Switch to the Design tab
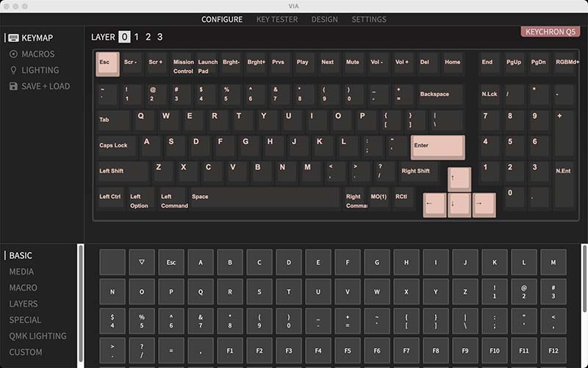 pyautogui.click(x=324, y=20)
